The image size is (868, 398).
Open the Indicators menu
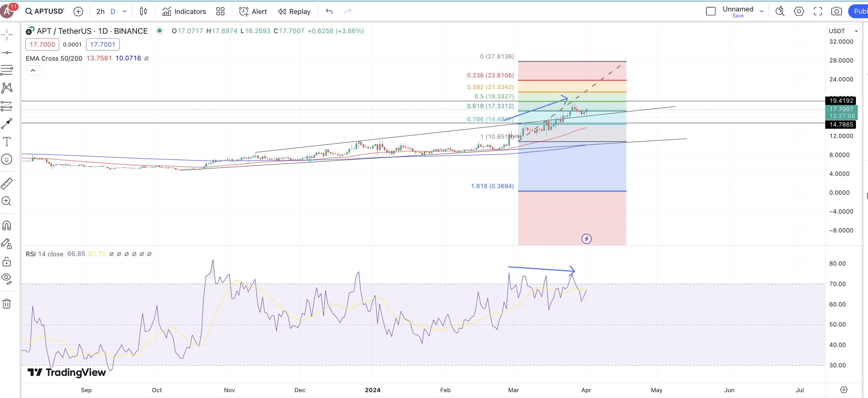[184, 11]
